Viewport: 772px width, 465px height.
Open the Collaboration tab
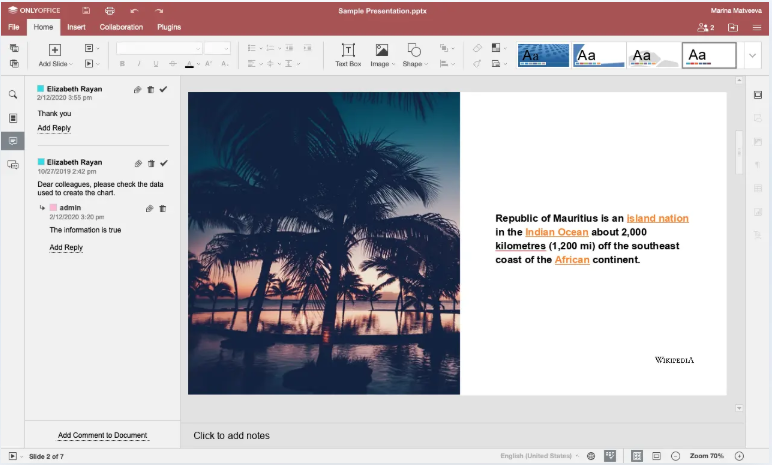[x=121, y=27]
